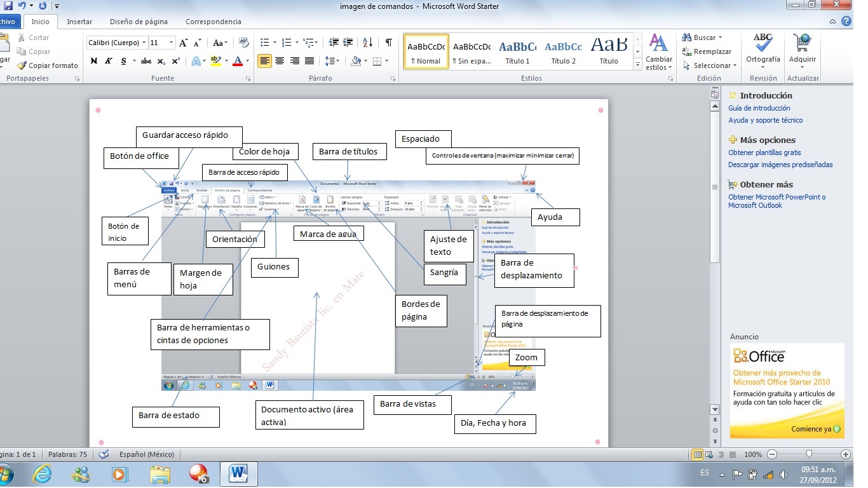
Task: Increase font size with the grow font icon
Action: pos(183,43)
